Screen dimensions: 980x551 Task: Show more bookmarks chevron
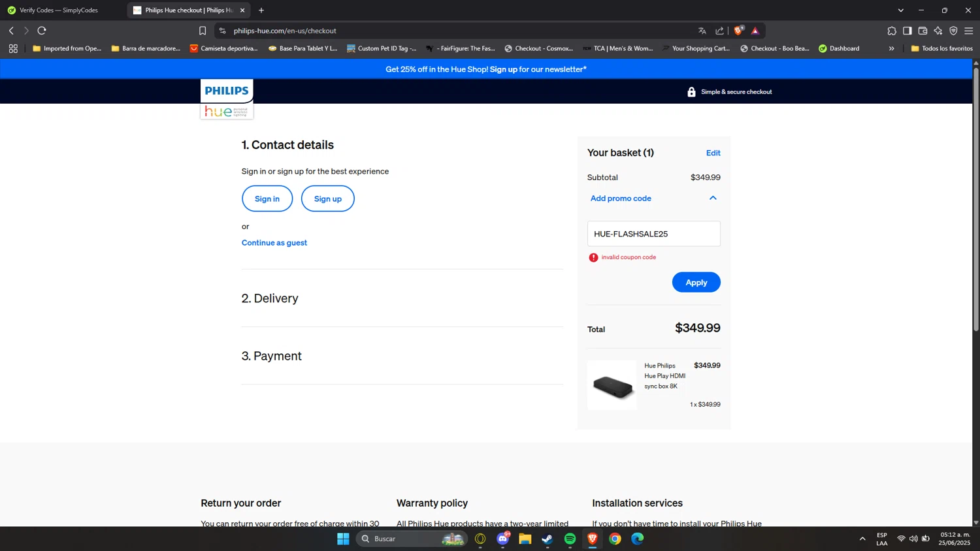(891, 48)
